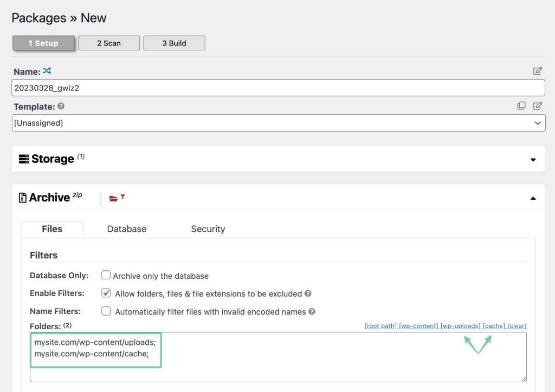Click the copy icon next to Template
The width and height of the screenshot is (555, 392).
tap(521, 106)
